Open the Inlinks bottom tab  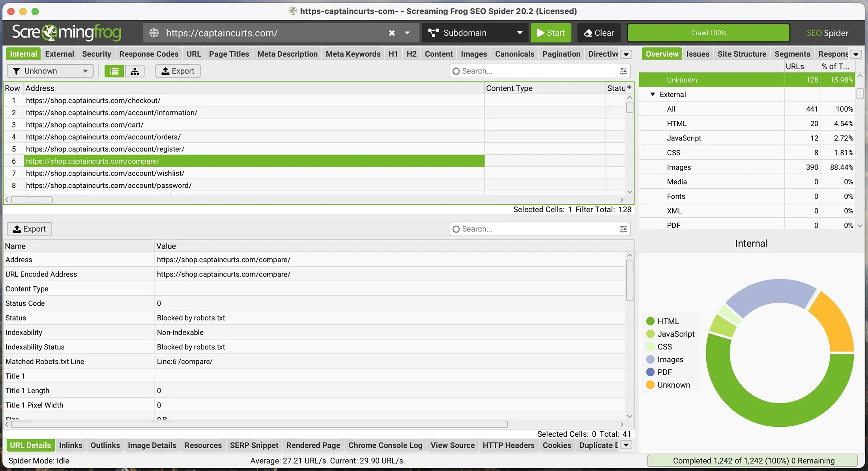[x=71, y=445]
